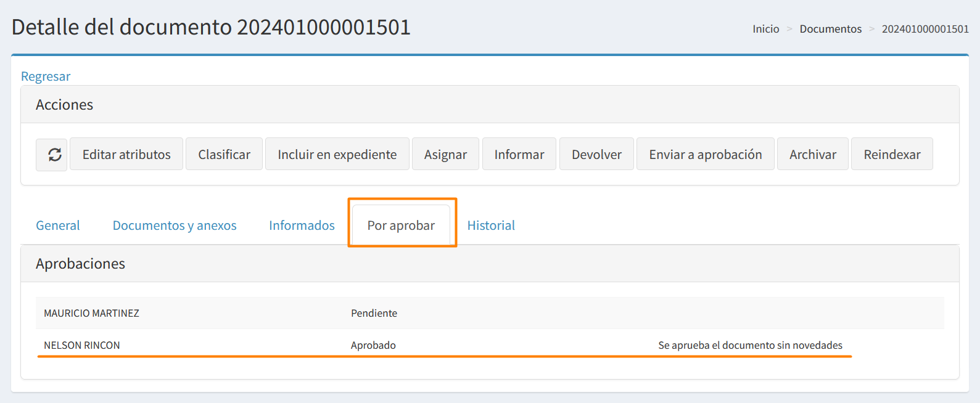Select the Por aprobar tab
This screenshot has height=403, width=980.
point(401,226)
